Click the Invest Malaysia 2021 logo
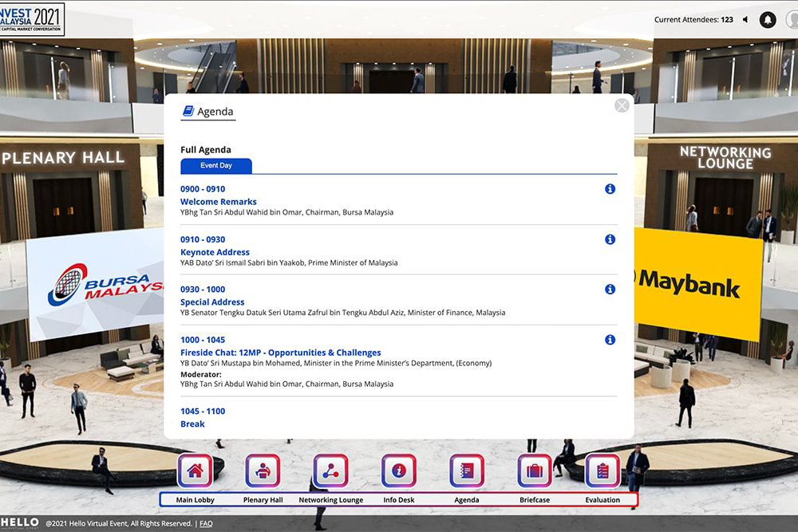 pyautogui.click(x=32, y=19)
